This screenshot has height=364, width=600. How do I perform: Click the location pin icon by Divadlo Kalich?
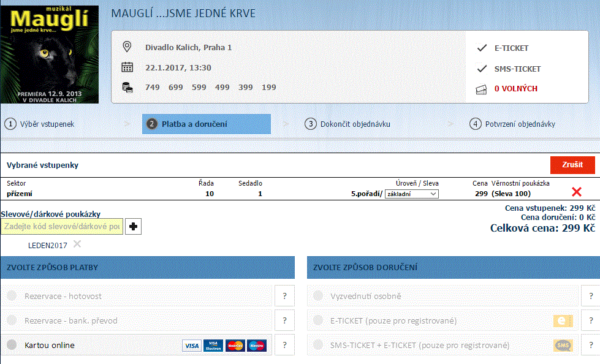pos(127,47)
